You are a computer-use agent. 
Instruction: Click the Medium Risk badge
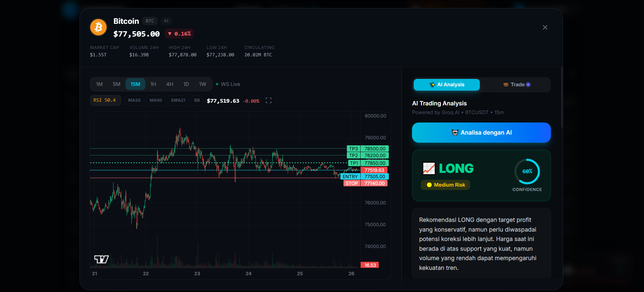pyautogui.click(x=445, y=185)
